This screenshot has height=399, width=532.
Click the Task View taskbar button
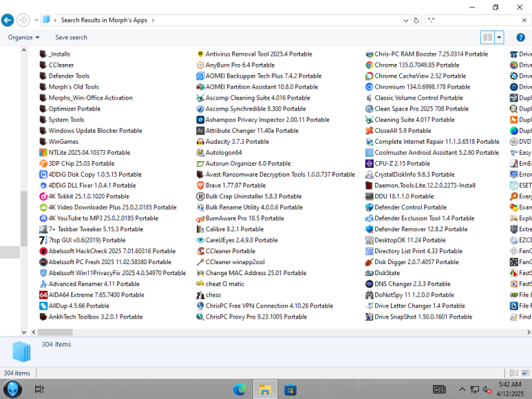[x=39, y=389]
